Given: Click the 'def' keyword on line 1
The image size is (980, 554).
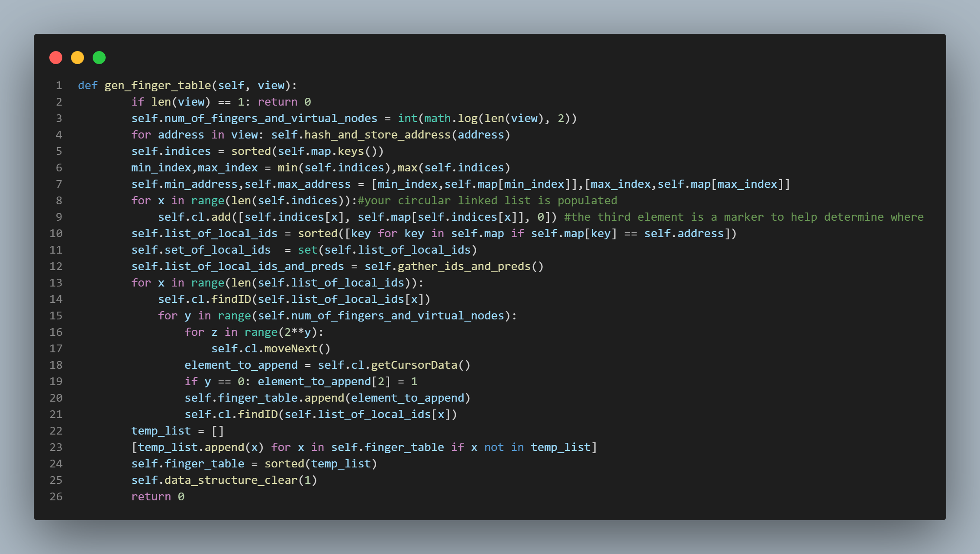Looking at the screenshot, I should [x=88, y=85].
